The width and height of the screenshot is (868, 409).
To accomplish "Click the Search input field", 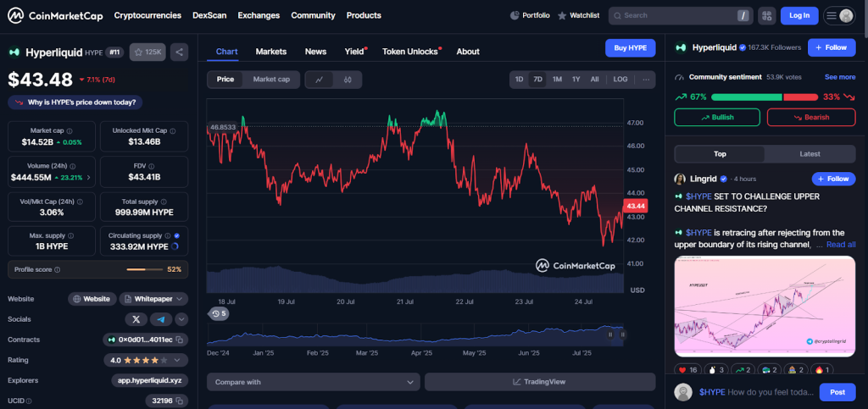I will point(681,15).
